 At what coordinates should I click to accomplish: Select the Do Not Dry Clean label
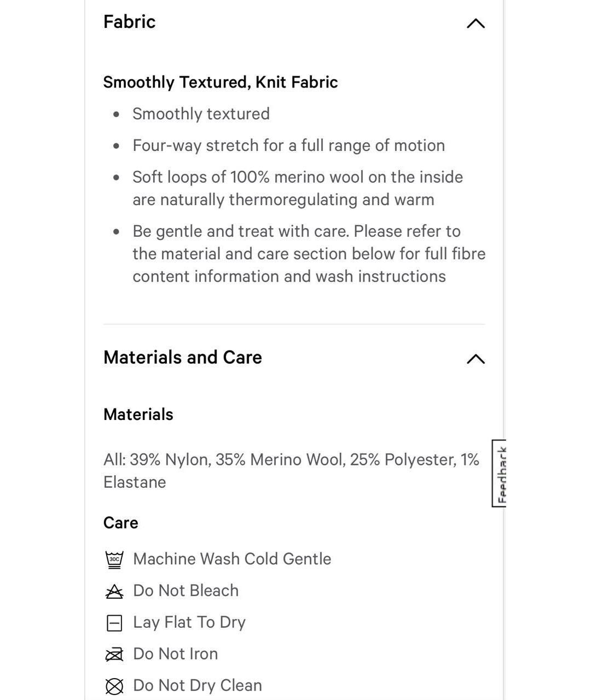point(198,685)
